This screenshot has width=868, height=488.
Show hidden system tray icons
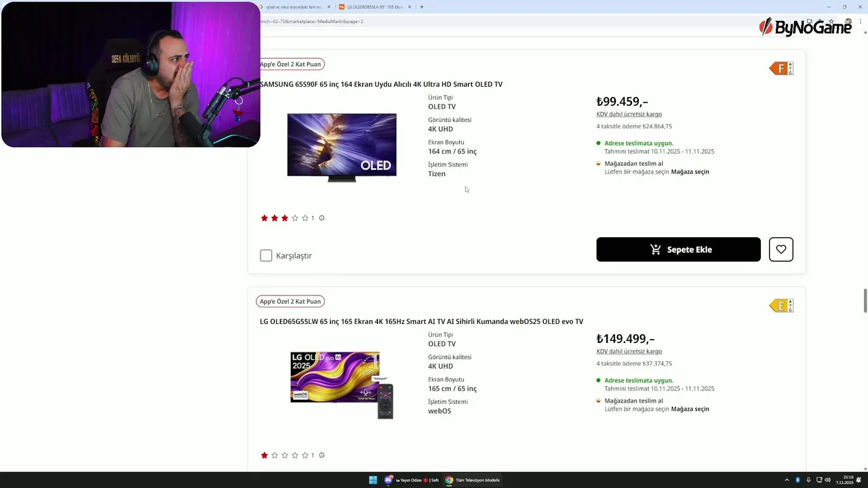[787, 480]
